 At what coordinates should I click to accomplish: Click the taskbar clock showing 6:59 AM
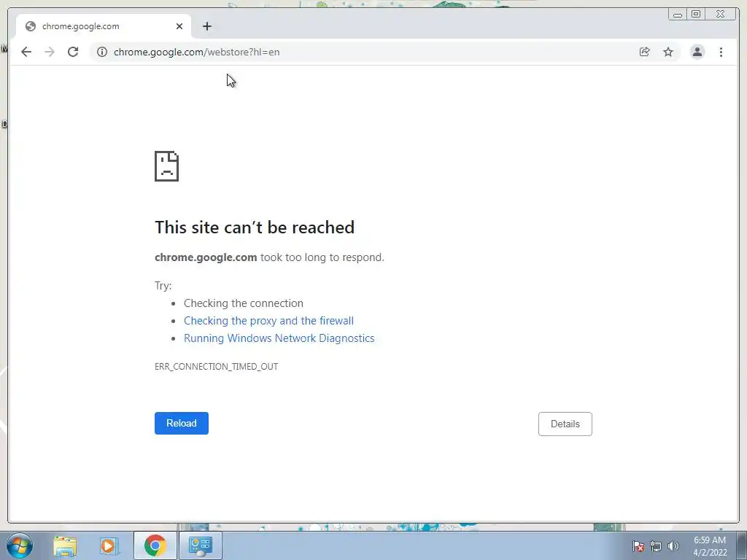710,546
